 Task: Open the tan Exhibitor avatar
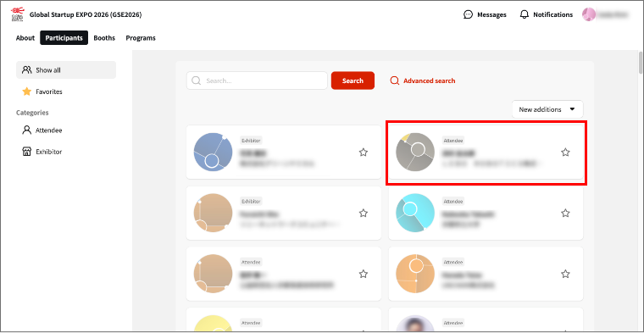[x=214, y=214]
